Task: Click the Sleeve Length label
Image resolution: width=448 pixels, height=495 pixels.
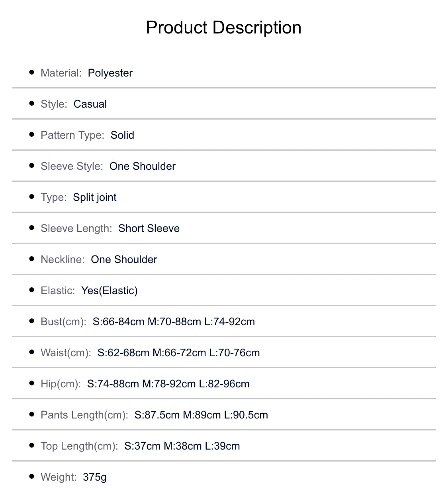Action: tap(76, 228)
